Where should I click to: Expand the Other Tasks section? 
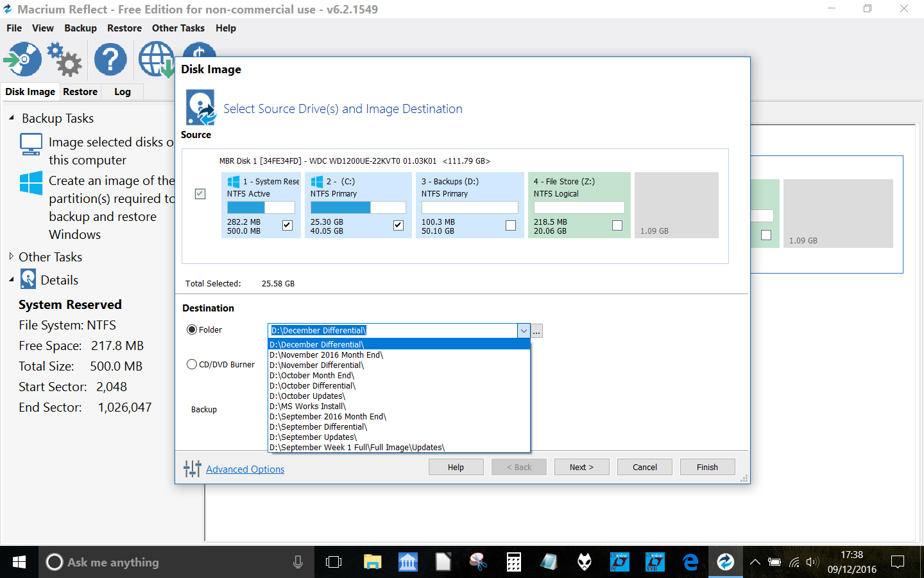tap(12, 256)
